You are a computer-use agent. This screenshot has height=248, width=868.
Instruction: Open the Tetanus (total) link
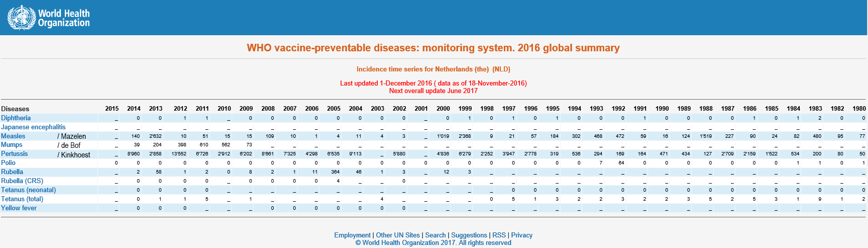pos(22,199)
